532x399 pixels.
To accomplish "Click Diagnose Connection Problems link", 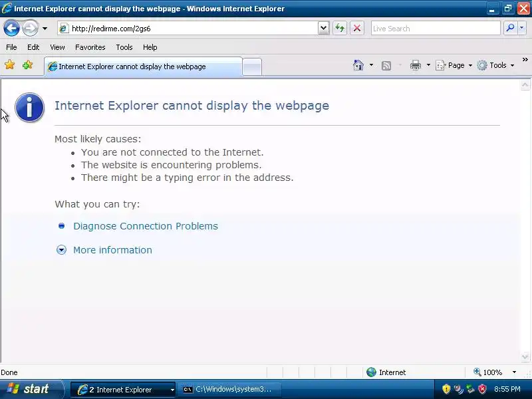I will [146, 226].
